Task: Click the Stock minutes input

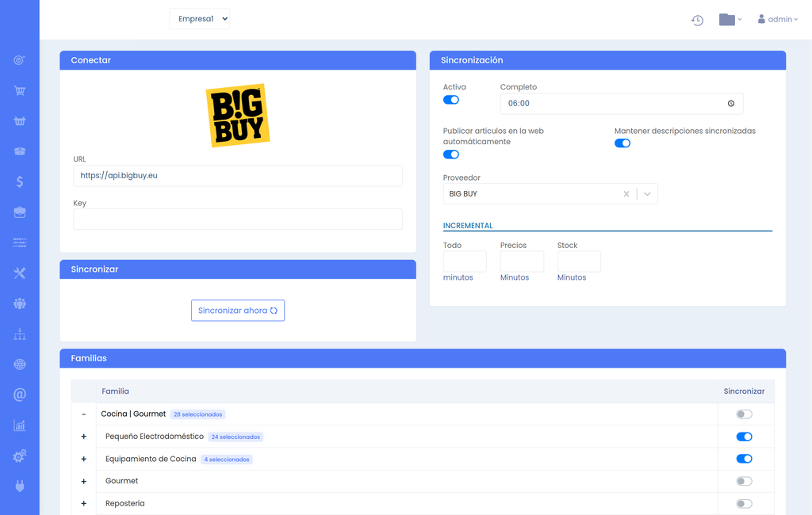Action: tap(579, 261)
